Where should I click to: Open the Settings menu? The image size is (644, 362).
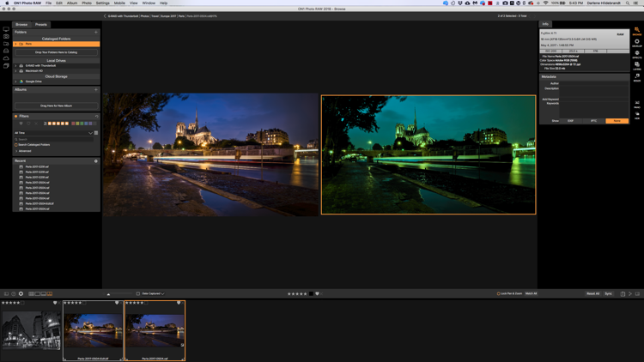coord(103,3)
